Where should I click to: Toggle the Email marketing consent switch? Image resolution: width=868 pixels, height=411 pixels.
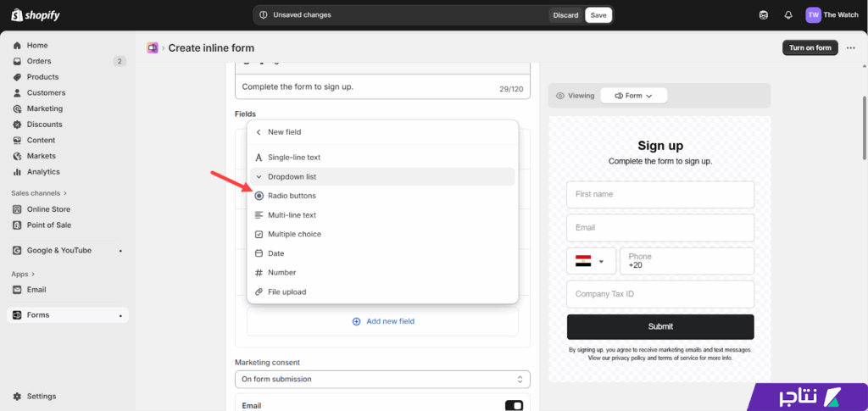[514, 406]
